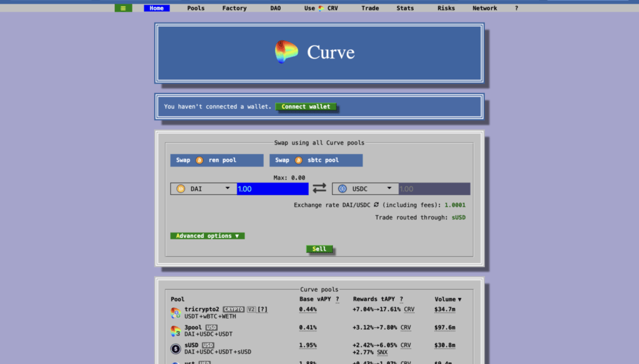Open the Factory menu item

pos(235,8)
